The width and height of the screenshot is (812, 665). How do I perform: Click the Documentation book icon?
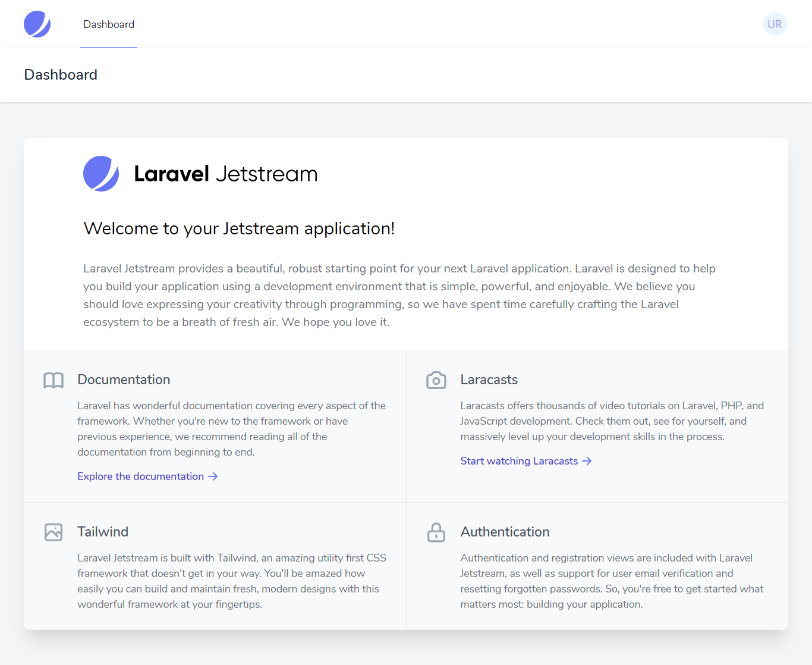(53, 380)
